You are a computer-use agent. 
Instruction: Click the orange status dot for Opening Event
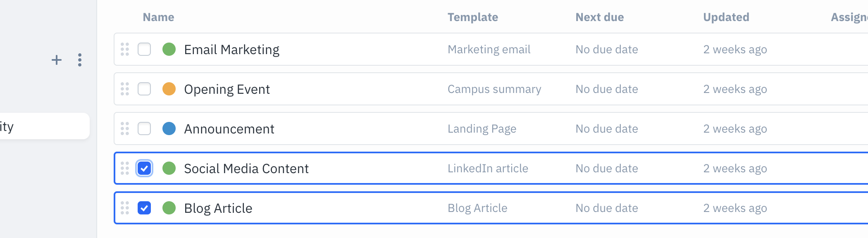169,89
